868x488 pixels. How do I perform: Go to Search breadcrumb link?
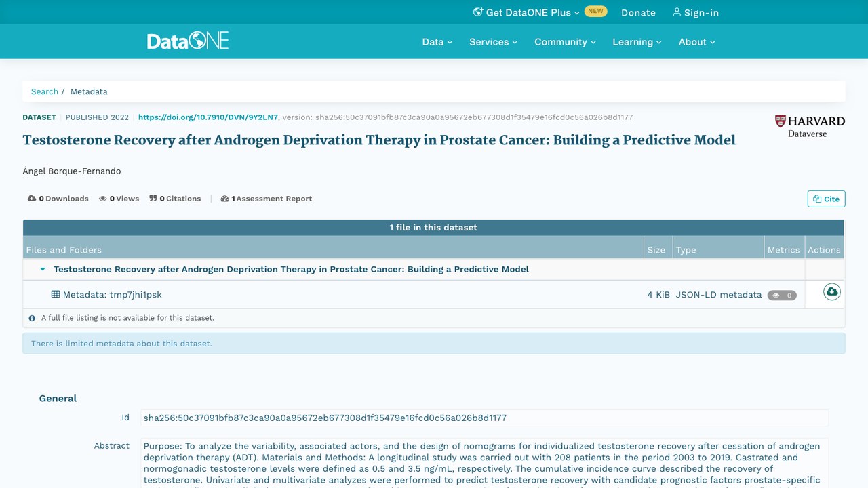tap(45, 91)
